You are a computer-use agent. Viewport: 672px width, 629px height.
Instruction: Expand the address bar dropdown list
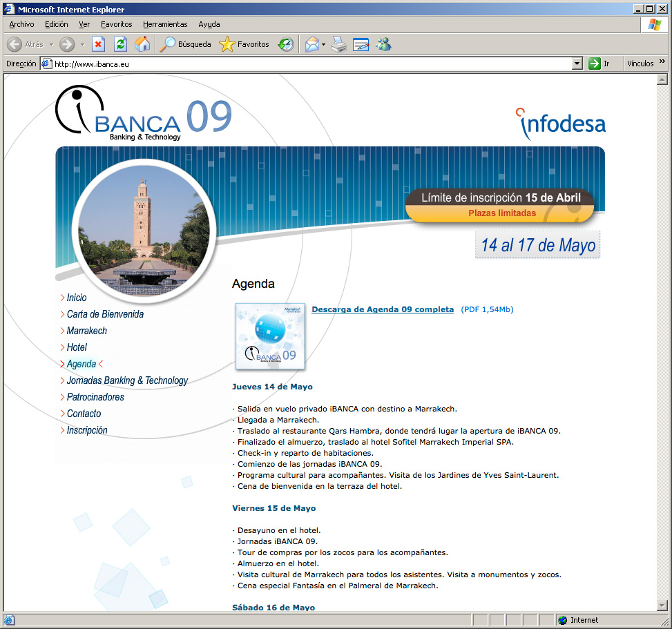(x=577, y=64)
